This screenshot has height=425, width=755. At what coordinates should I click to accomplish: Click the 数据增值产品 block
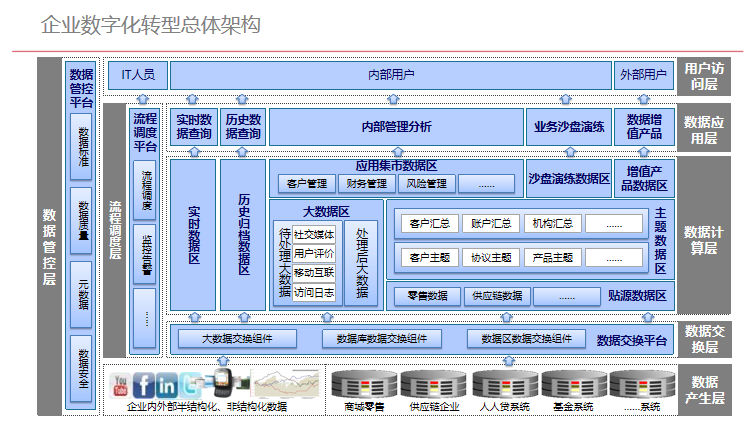(x=644, y=127)
